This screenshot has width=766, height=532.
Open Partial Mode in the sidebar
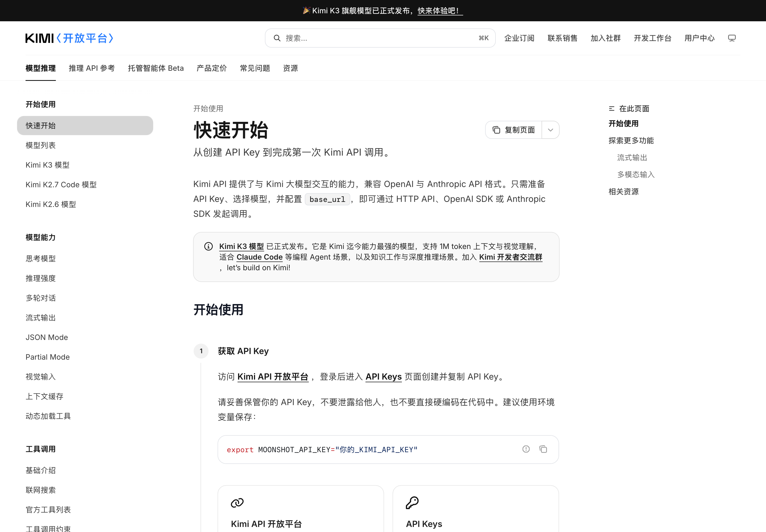point(85,357)
